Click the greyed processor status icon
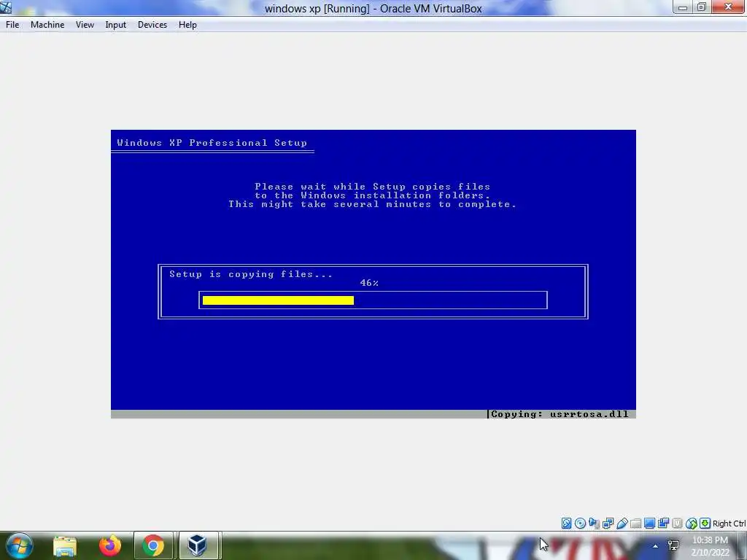 point(678,524)
